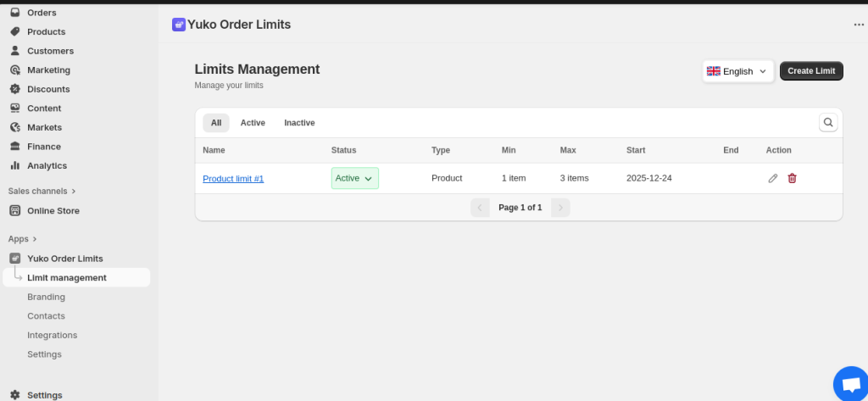Show the All limits tab
Image resolution: width=868 pixels, height=401 pixels.
tap(216, 123)
